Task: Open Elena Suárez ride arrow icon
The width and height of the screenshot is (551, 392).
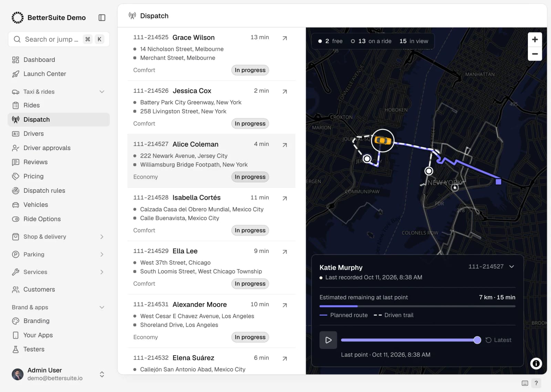Action: point(285,358)
